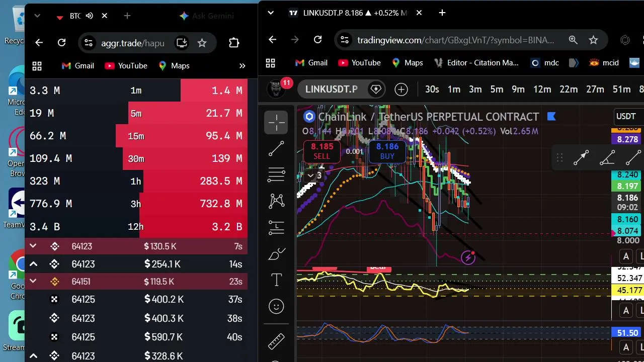Viewport: 644px width, 362px height.
Task: Reload the TradingView page
Action: (317, 40)
